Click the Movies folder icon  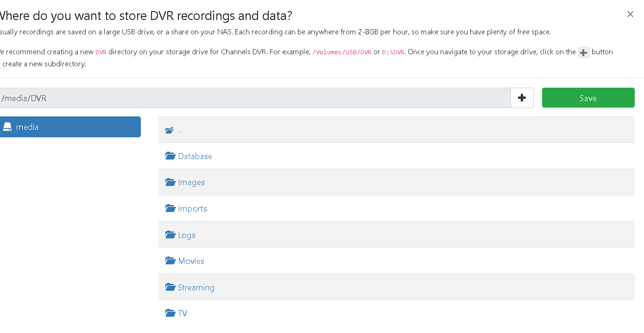click(170, 261)
